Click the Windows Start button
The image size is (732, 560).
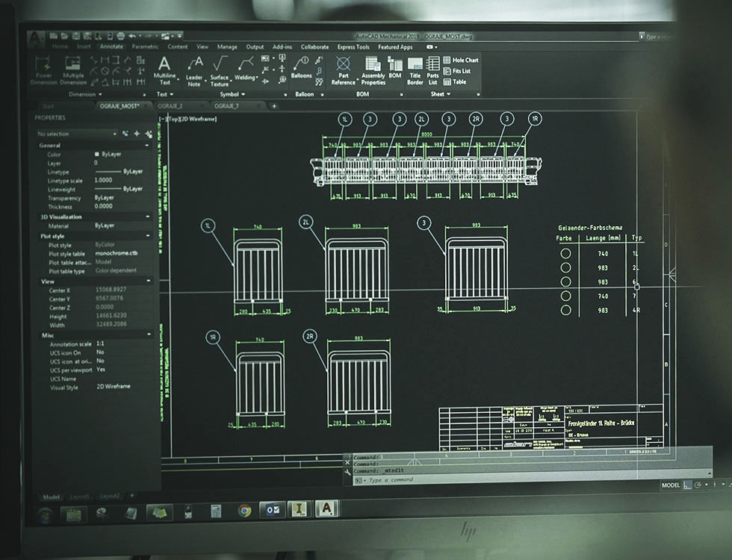pos(46,515)
